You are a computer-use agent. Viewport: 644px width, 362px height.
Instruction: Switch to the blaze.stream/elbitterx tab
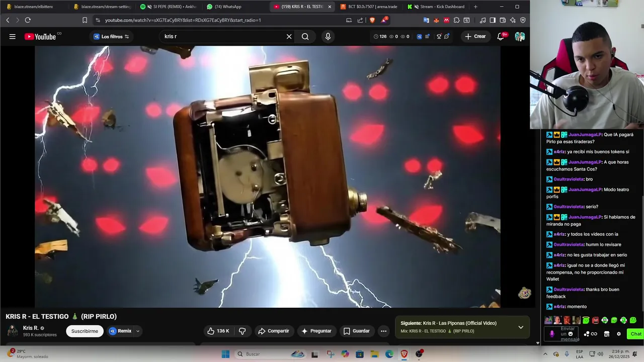(x=34, y=7)
